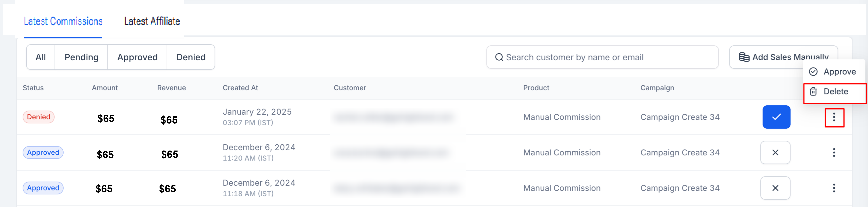This screenshot has width=868, height=207.
Task: Click the trash icon beside Delete
Action: (813, 92)
